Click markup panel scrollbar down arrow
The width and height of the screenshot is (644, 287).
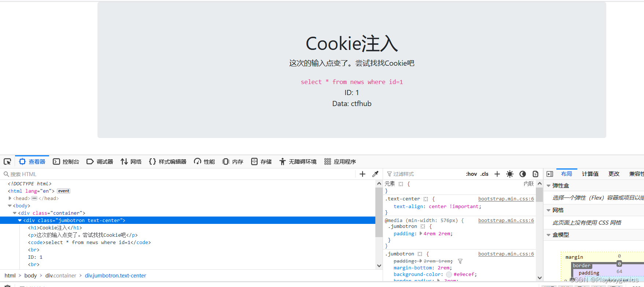(x=379, y=266)
